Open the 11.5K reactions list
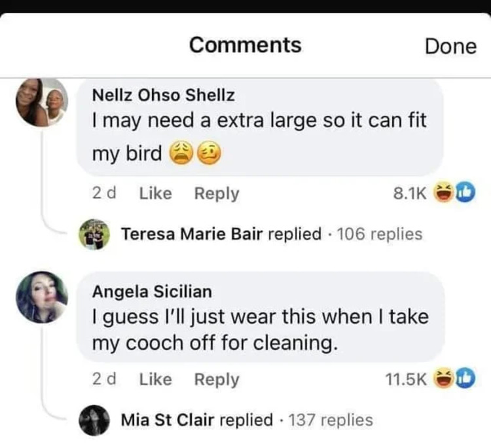Screen dimensions: 491x448 [x=405, y=379]
